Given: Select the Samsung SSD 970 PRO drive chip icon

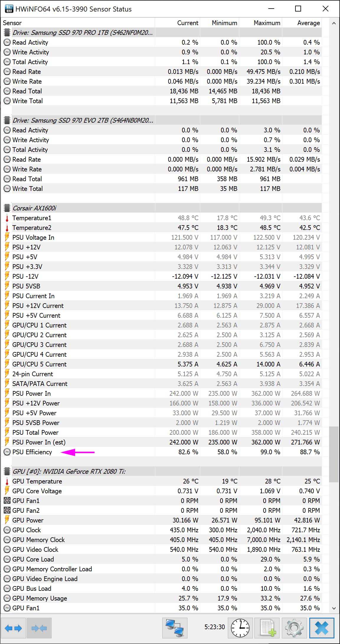Looking at the screenshot, I should pos(7,33).
